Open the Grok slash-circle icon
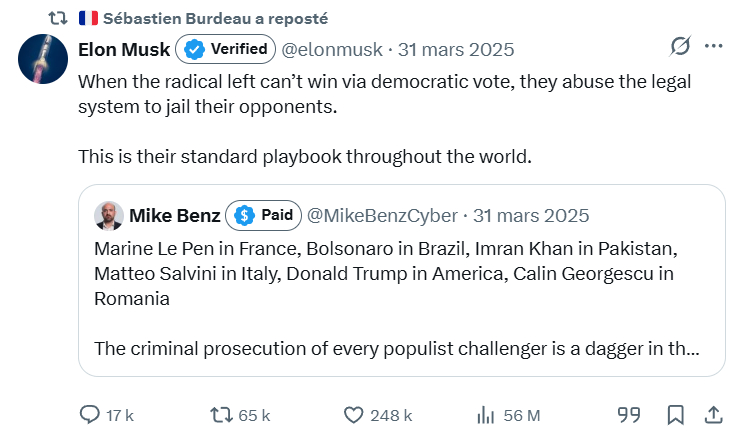 [x=680, y=47]
